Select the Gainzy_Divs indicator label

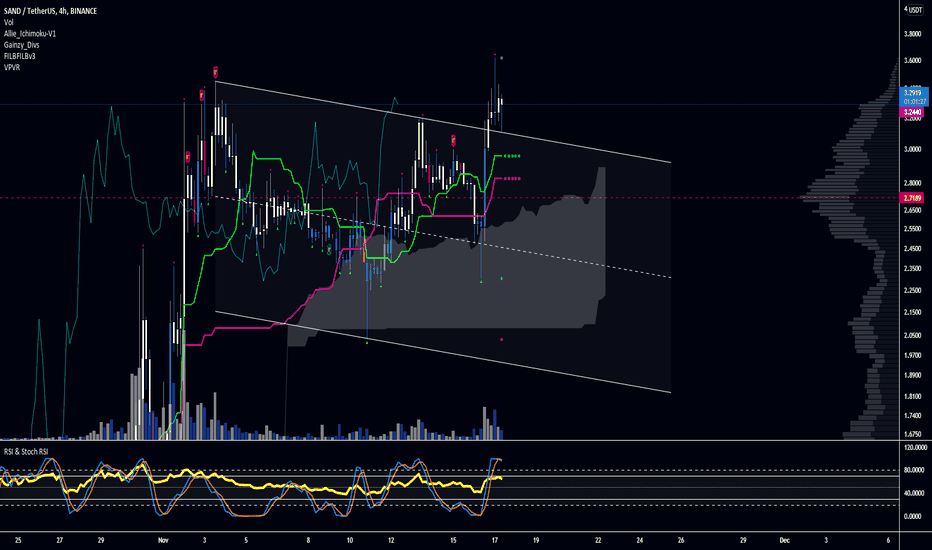point(21,45)
